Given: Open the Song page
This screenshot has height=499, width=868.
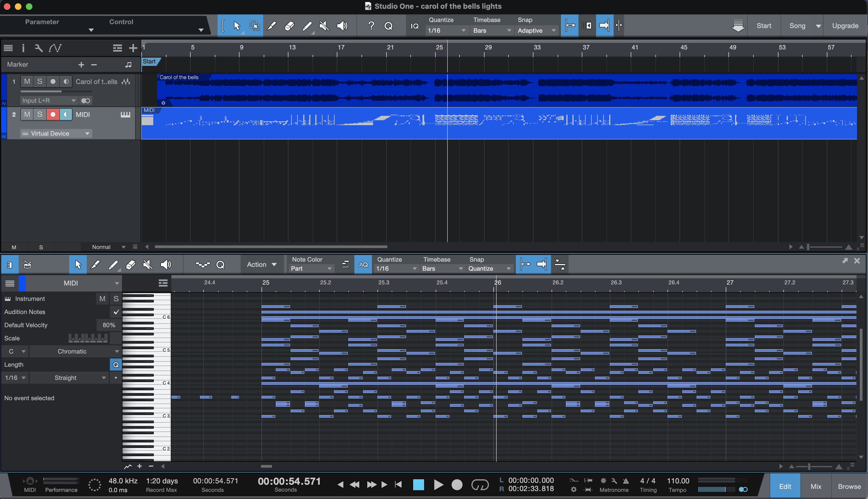Looking at the screenshot, I should tap(797, 26).
